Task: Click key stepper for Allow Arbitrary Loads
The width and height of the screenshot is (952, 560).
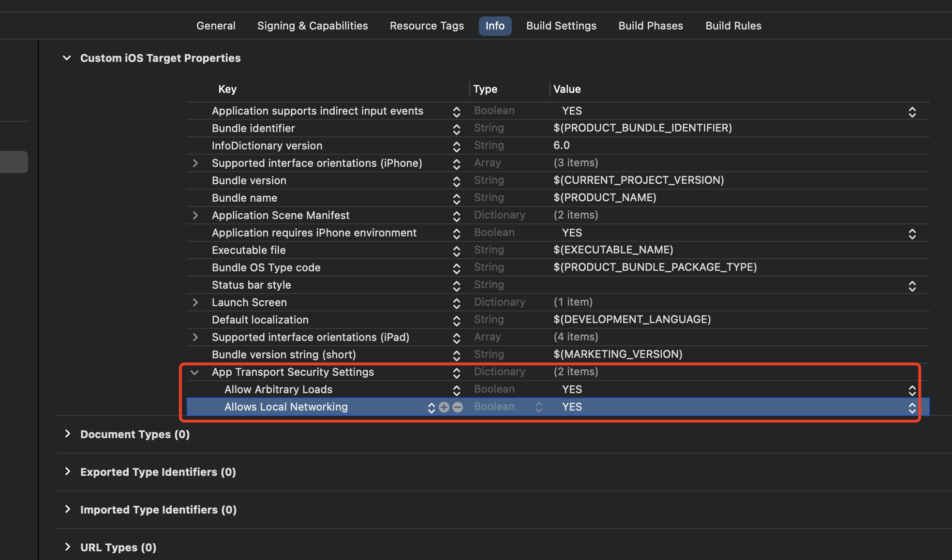Action: 456,390
